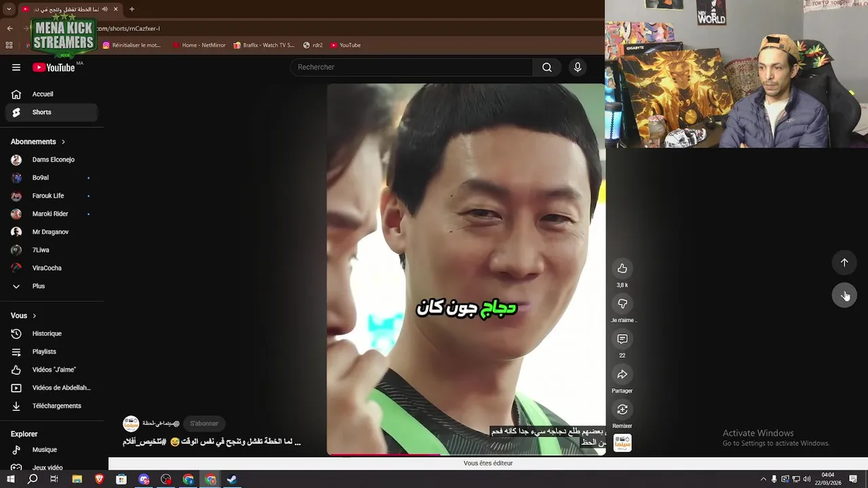Go to previous short with up arrow
868x488 pixels.
pos(844,262)
